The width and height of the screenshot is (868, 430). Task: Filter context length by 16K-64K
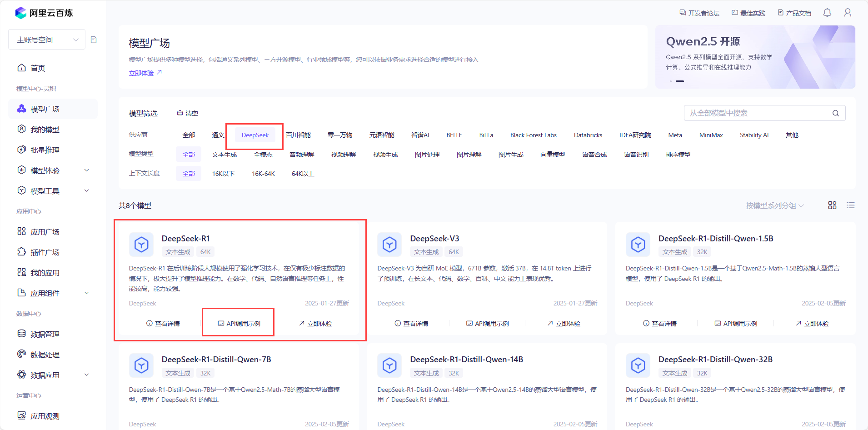pos(263,174)
